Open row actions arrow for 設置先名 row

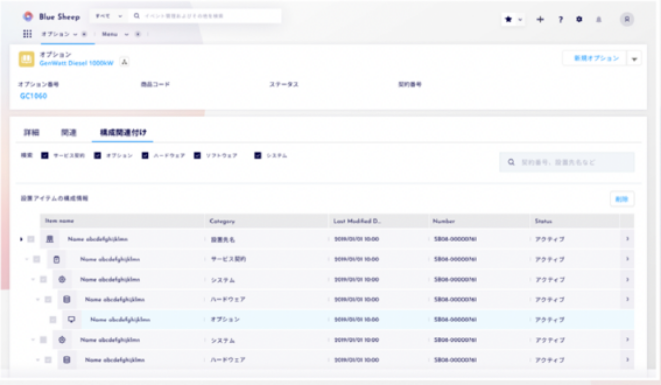(x=627, y=239)
